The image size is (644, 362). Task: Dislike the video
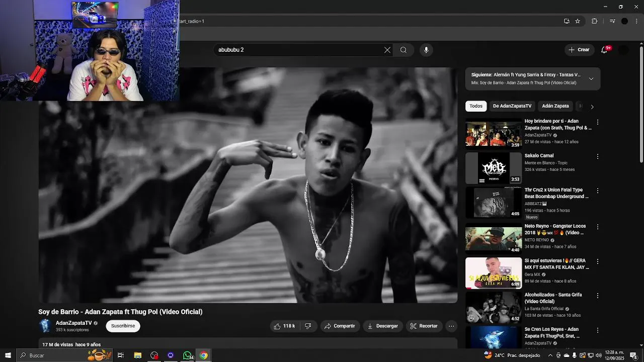[x=308, y=326]
